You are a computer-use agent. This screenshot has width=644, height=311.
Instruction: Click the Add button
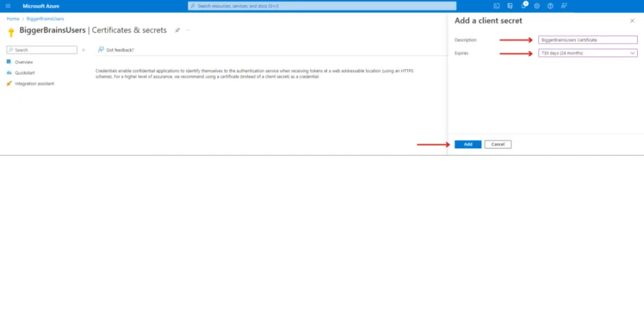point(468,144)
